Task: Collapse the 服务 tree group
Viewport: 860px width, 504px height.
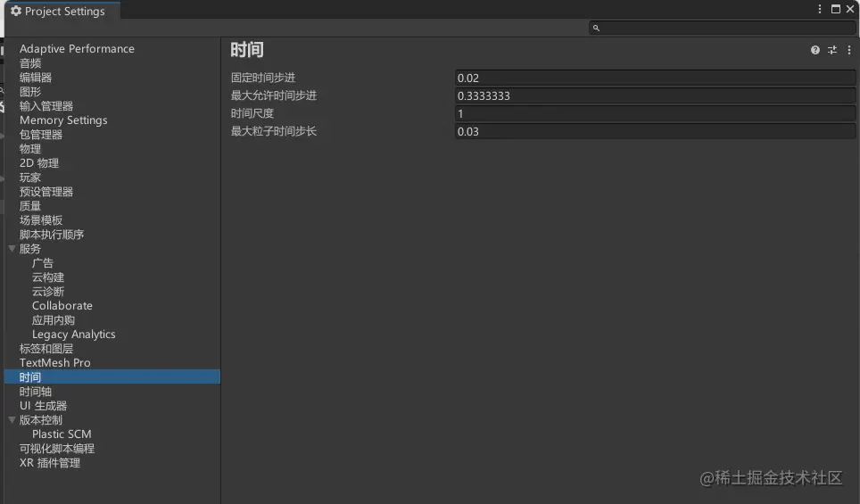Action: pyautogui.click(x=12, y=249)
